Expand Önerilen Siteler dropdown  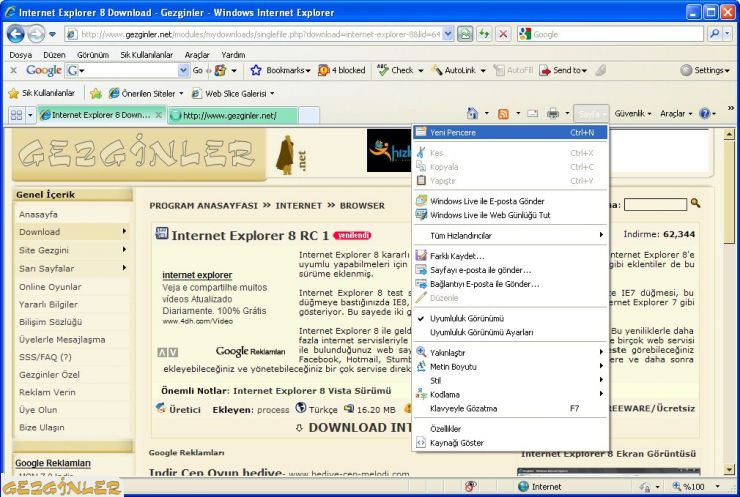coord(181,93)
